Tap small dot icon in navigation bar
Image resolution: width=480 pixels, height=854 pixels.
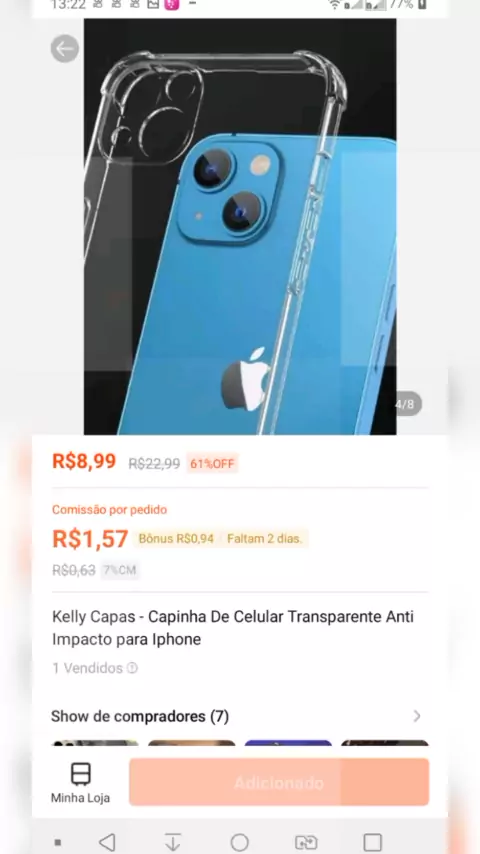(58, 843)
